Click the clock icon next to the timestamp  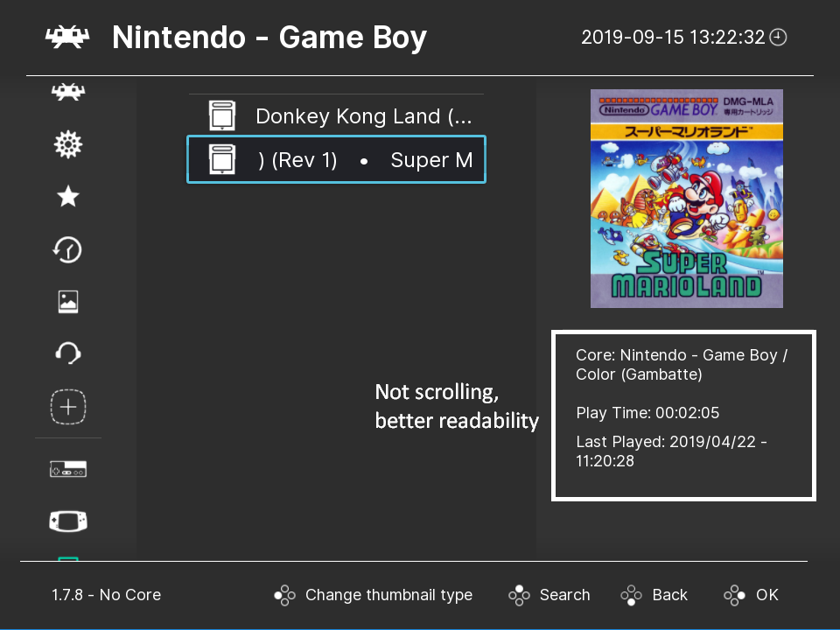778,38
